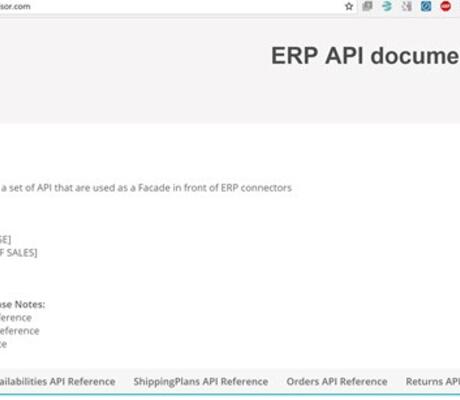Select the Orders API Reference tab
460x400 pixels.
337,382
